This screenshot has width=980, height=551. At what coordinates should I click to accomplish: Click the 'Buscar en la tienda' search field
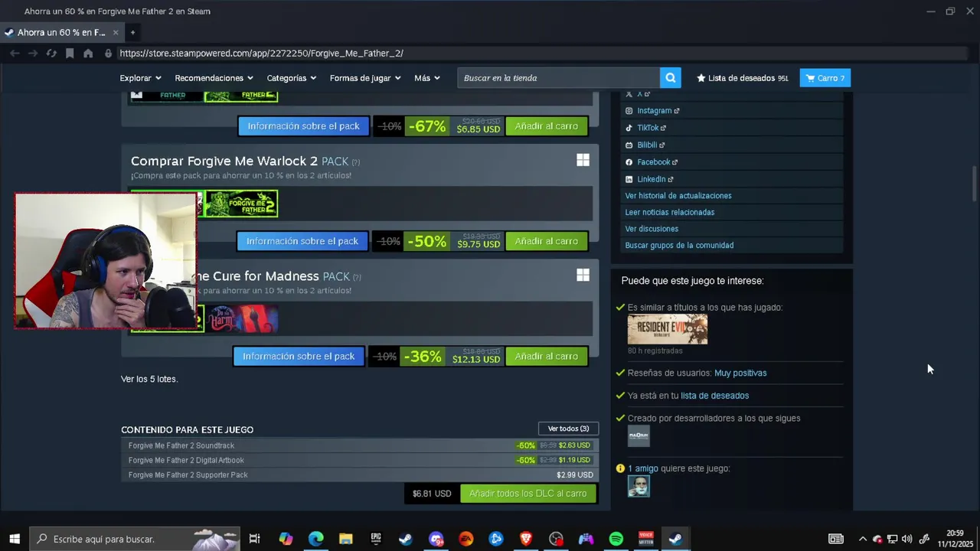click(559, 78)
